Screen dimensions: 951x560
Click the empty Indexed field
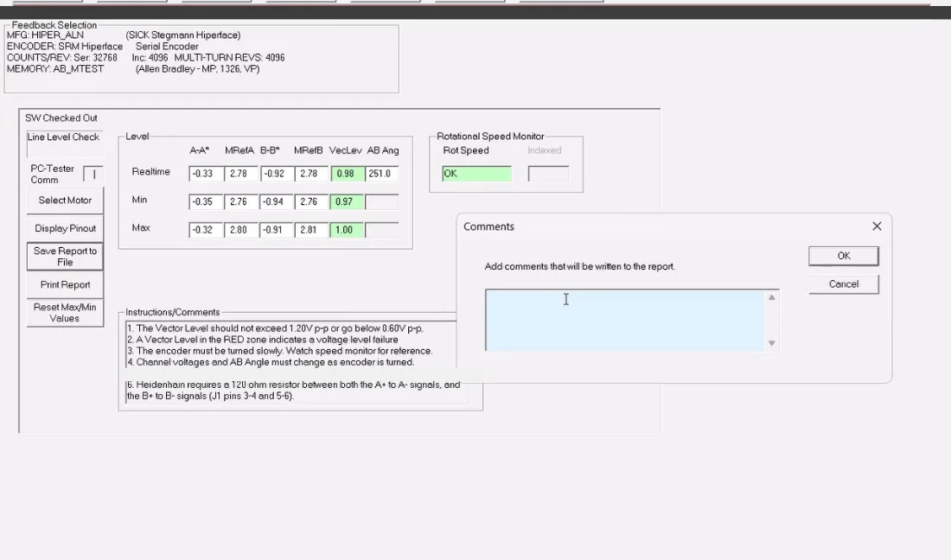coord(548,174)
